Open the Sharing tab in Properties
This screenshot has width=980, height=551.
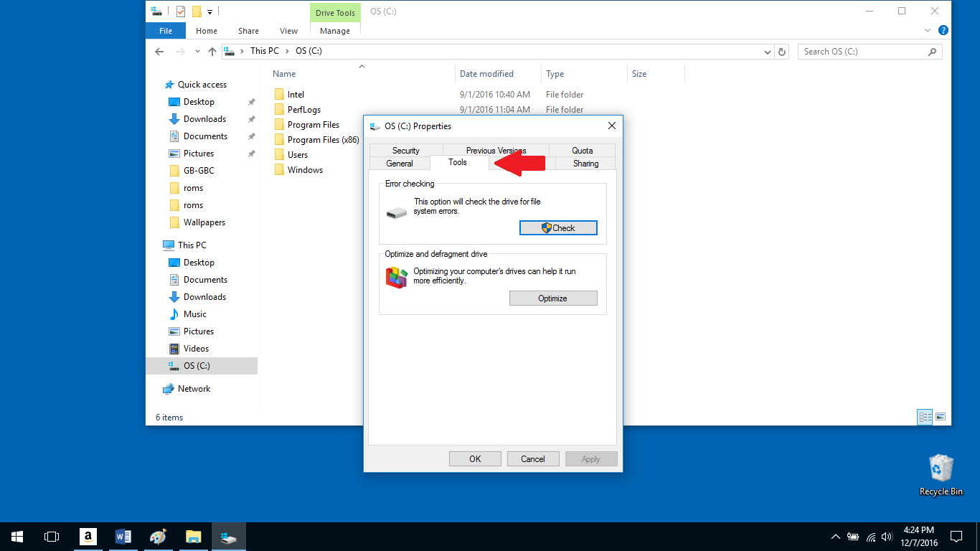pyautogui.click(x=585, y=164)
